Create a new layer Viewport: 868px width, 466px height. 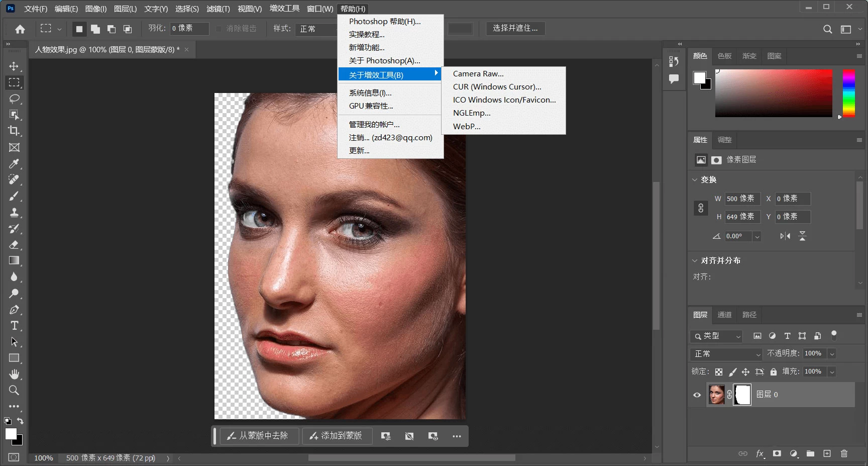pyautogui.click(x=827, y=453)
